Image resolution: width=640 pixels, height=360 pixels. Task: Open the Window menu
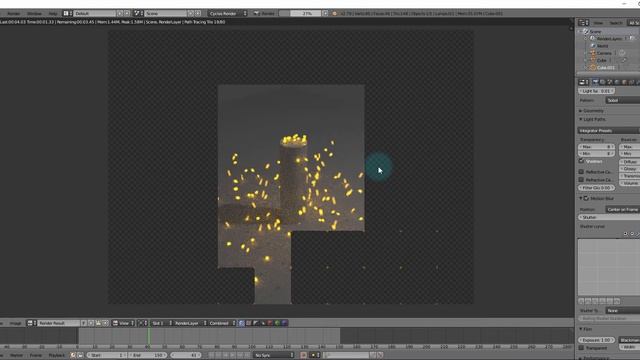pos(34,13)
